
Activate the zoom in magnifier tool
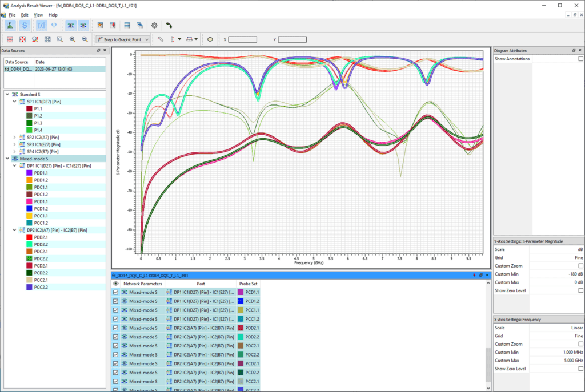(71, 39)
